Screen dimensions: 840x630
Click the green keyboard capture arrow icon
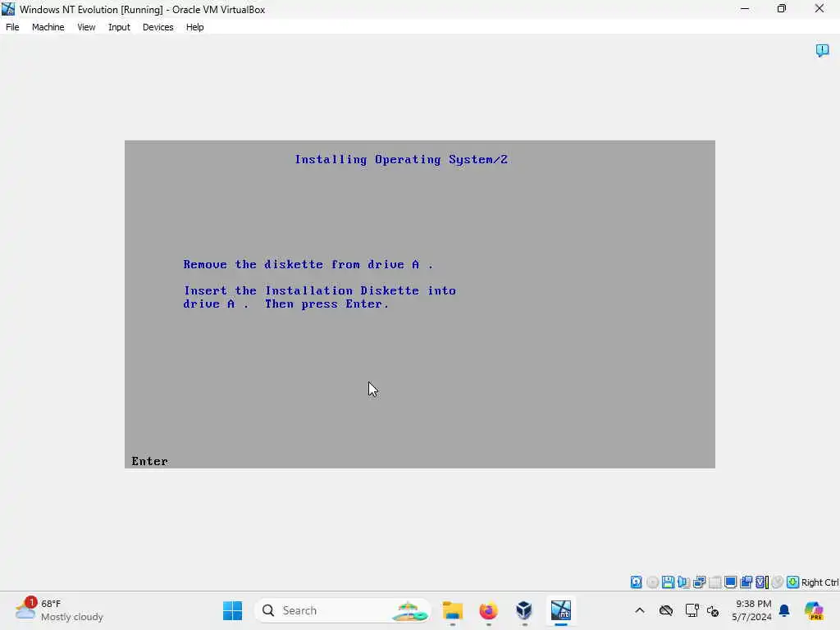click(x=793, y=582)
